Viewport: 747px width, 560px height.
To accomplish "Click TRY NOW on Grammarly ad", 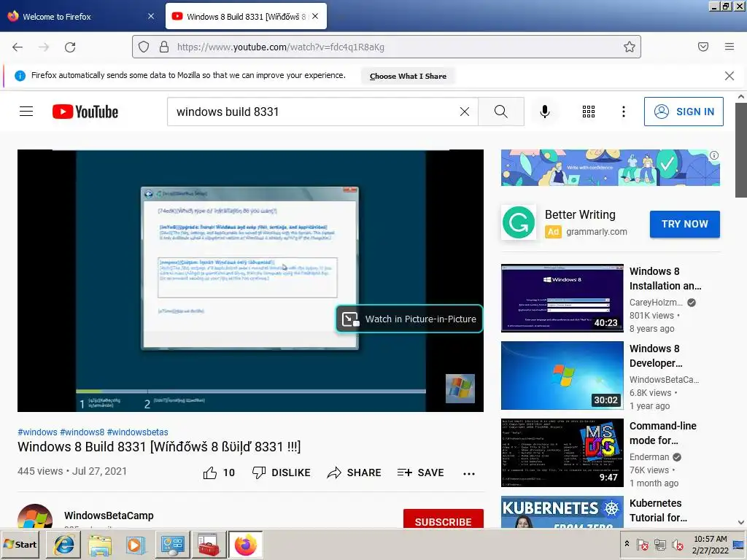I will 684,224.
